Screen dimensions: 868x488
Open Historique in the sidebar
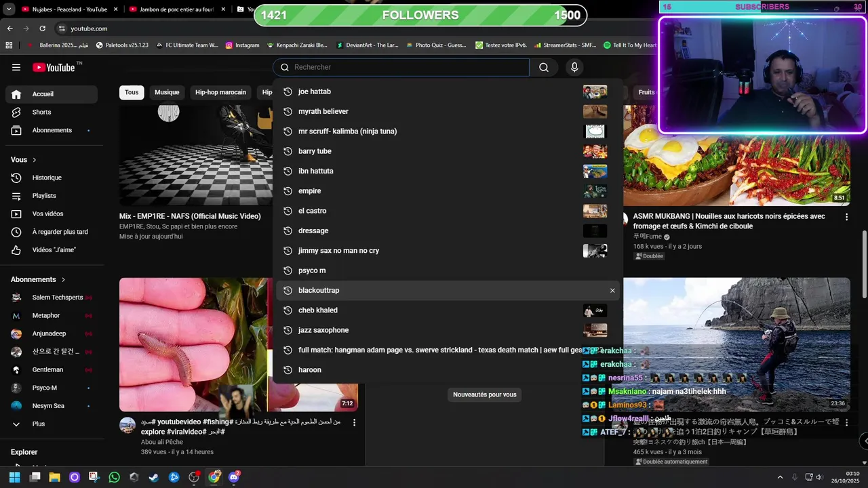pyautogui.click(x=52, y=178)
